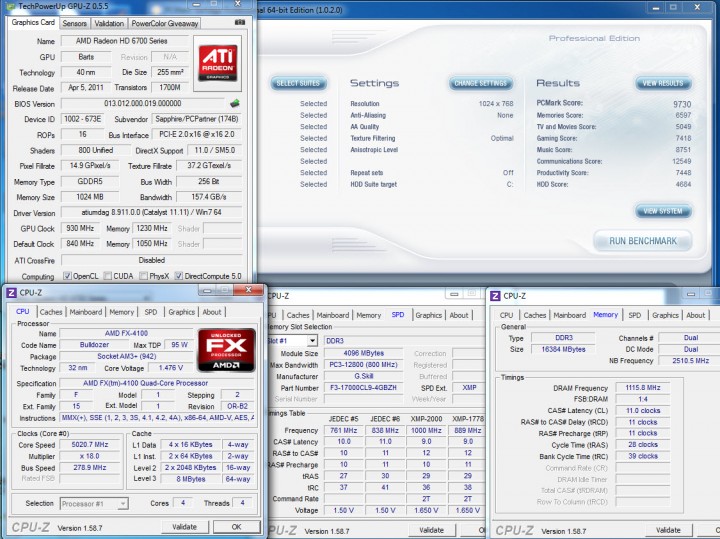Screen dimensions: 720x539
Task: Click the AMD FX processor logo in CPU-Z
Action: pos(226,350)
